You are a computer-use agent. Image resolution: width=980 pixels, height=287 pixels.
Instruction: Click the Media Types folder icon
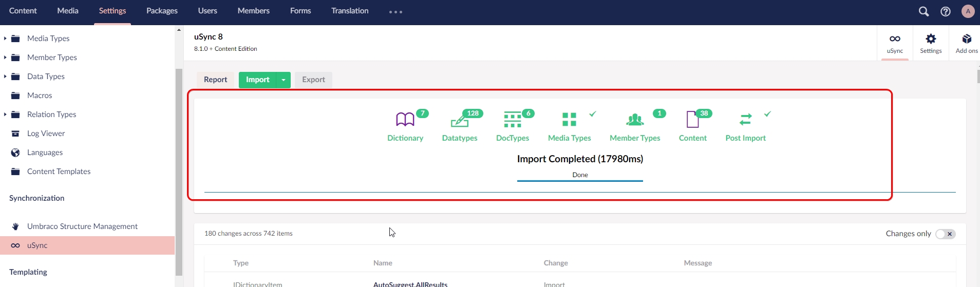click(15, 39)
